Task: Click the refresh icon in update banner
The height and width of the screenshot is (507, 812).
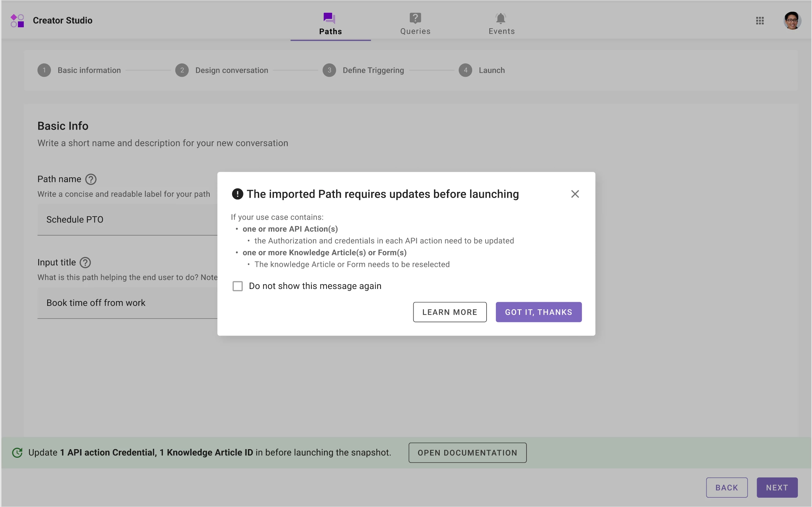Action: (17, 453)
